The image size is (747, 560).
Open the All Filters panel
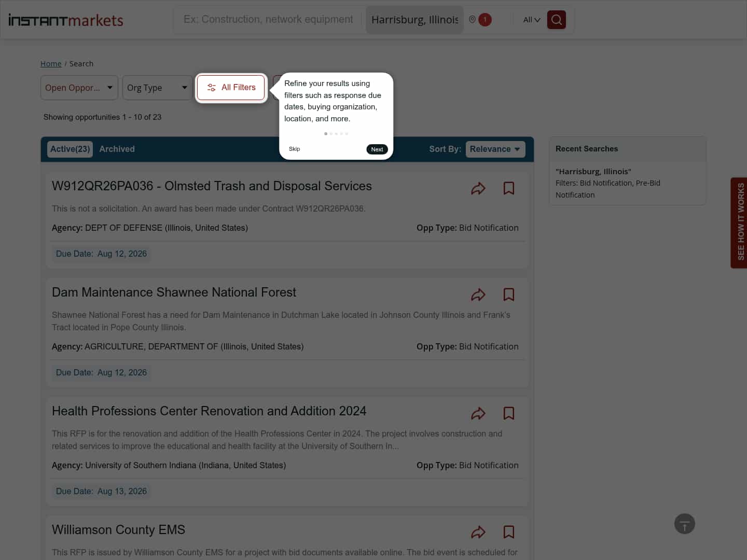231,88
